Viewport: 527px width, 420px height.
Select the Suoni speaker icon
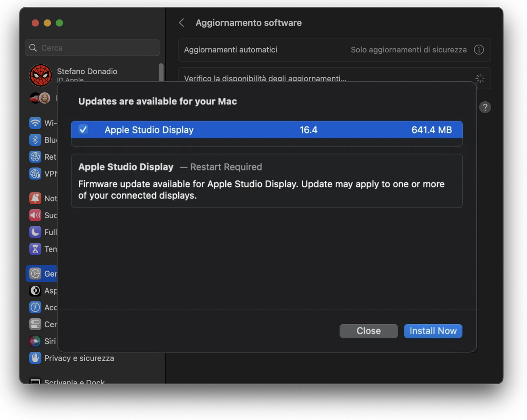35,215
